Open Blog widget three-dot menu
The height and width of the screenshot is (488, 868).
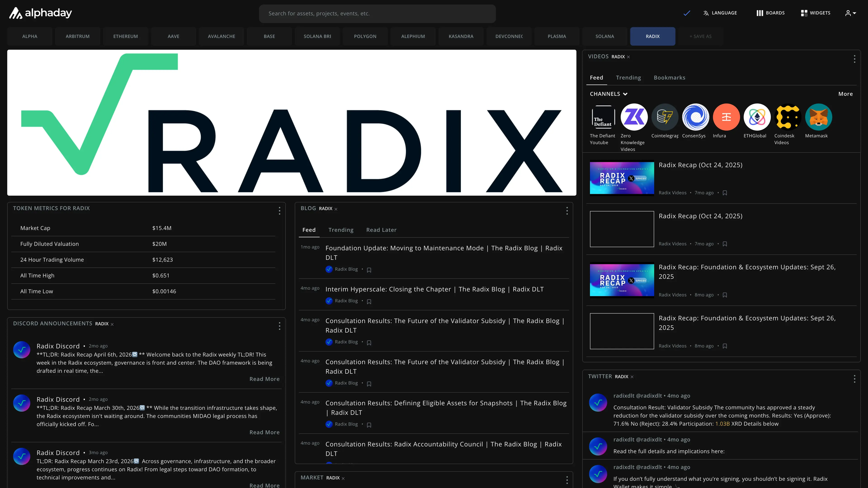coord(567,211)
